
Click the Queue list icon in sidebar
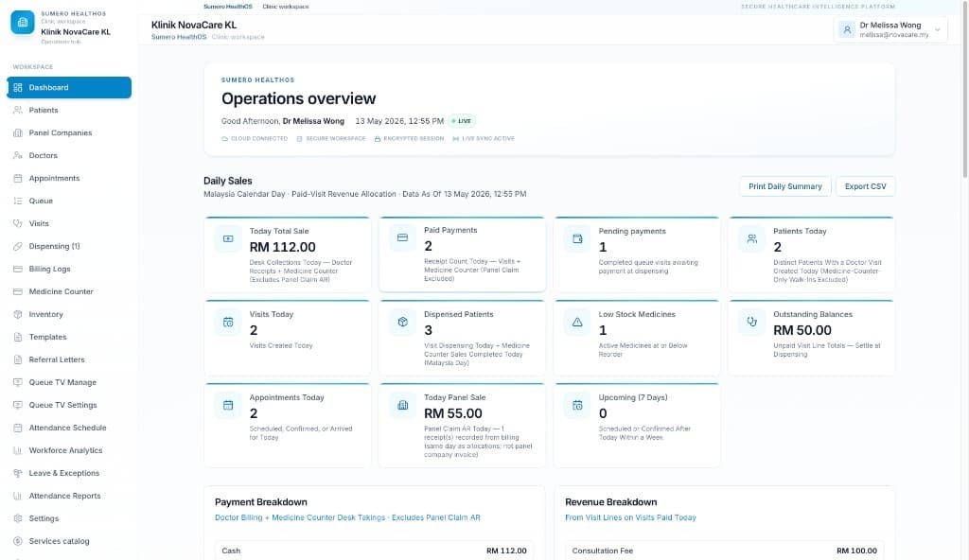coord(18,201)
